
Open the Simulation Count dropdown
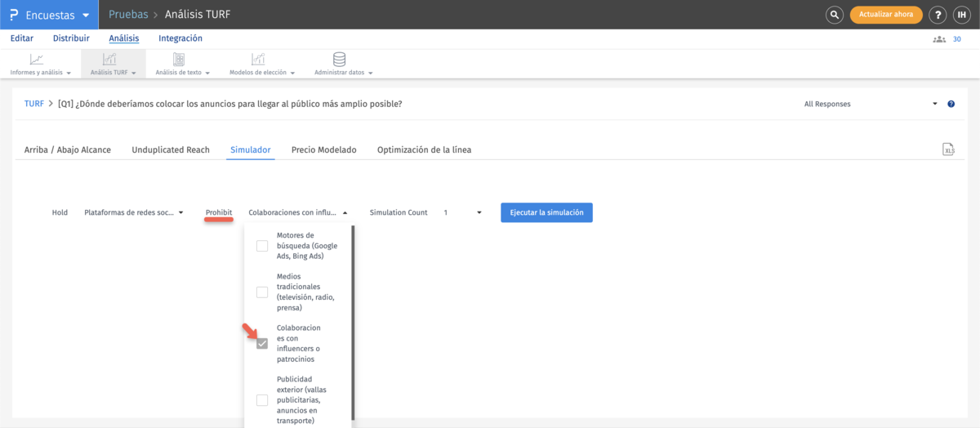point(462,212)
